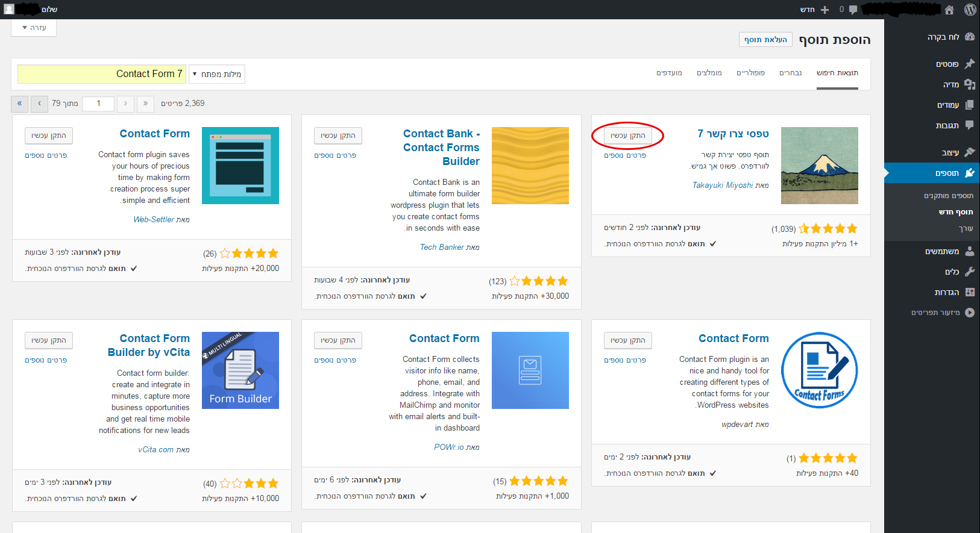
Task: Click the current page number box
Action: click(x=98, y=104)
